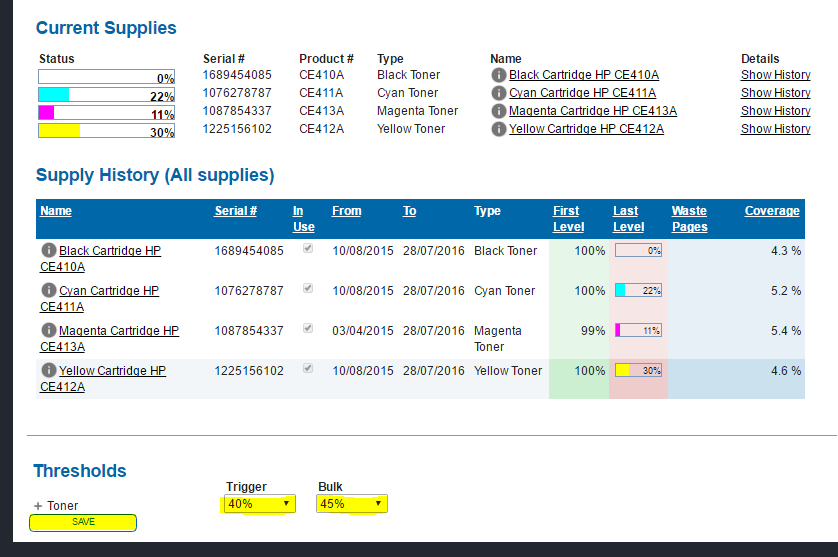Click info icon for Magenta Cartridge in Supply History
The image size is (838, 557).
tap(48, 330)
